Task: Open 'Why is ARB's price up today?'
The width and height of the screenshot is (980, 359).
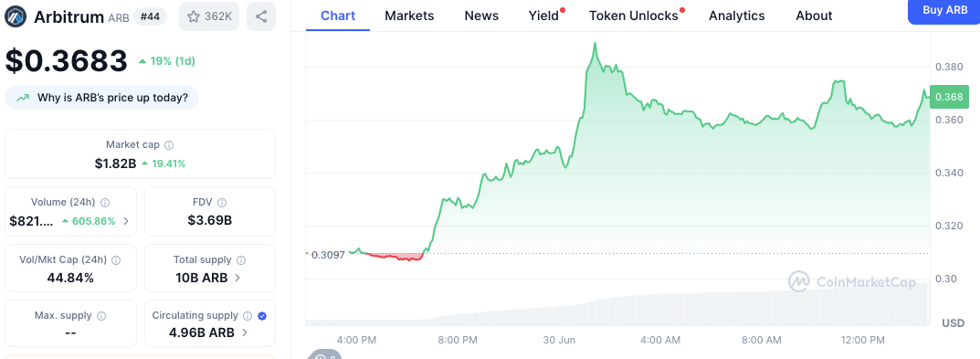Action: pyautogui.click(x=102, y=98)
